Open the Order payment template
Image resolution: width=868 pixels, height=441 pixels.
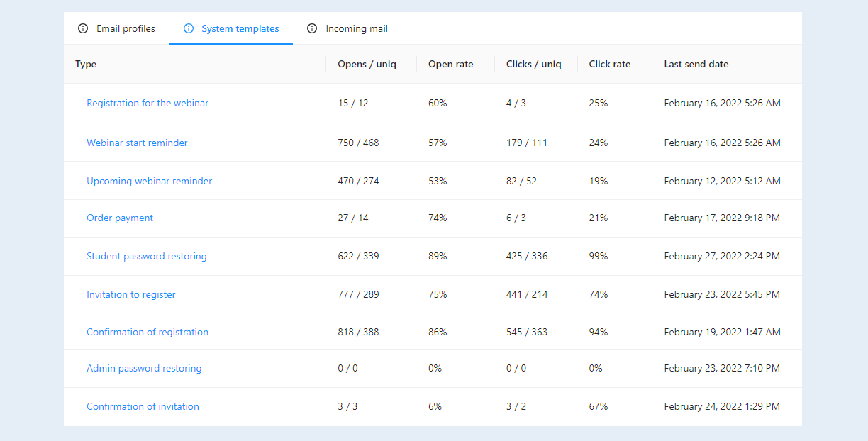click(120, 218)
